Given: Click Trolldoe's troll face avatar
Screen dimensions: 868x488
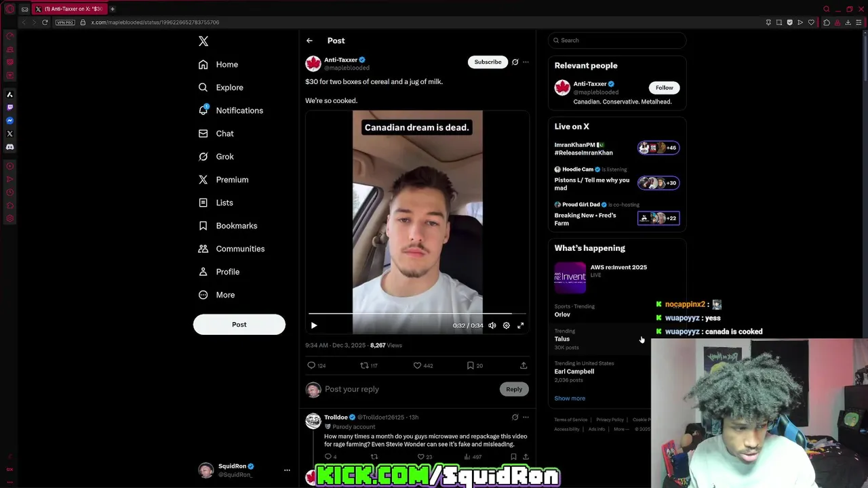Looking at the screenshot, I should click(x=313, y=421).
